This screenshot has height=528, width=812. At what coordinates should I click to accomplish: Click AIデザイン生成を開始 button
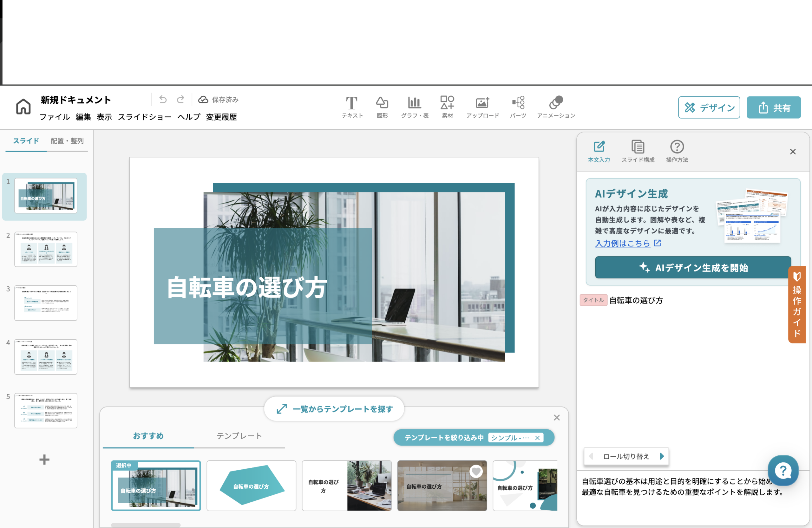coord(693,268)
